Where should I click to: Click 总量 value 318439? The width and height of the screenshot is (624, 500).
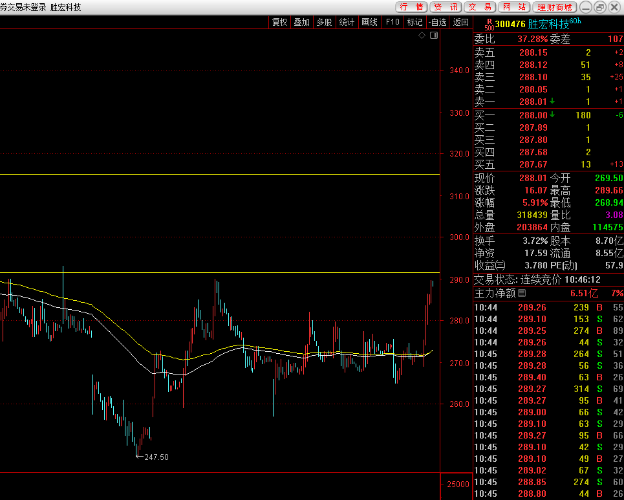coord(532,215)
